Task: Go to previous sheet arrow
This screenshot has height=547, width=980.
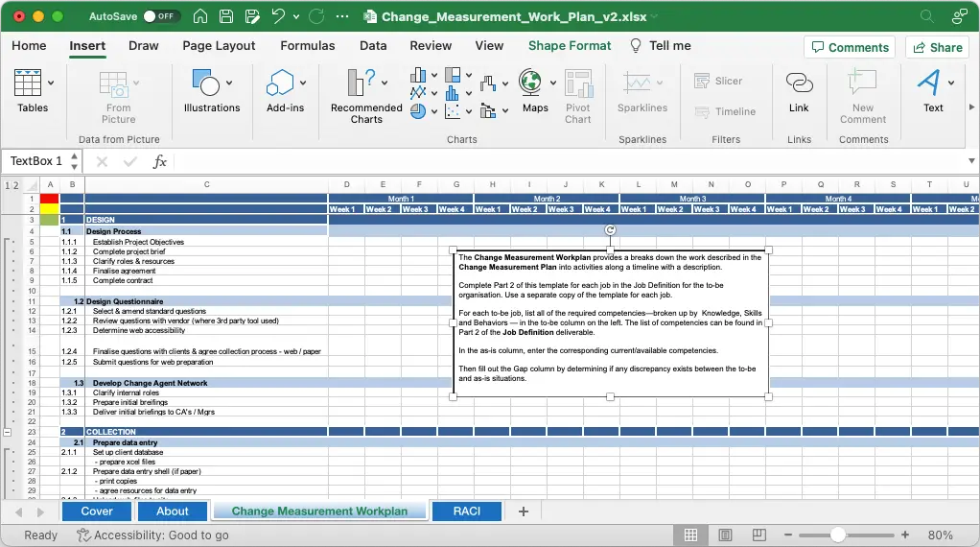Action: [x=19, y=512]
